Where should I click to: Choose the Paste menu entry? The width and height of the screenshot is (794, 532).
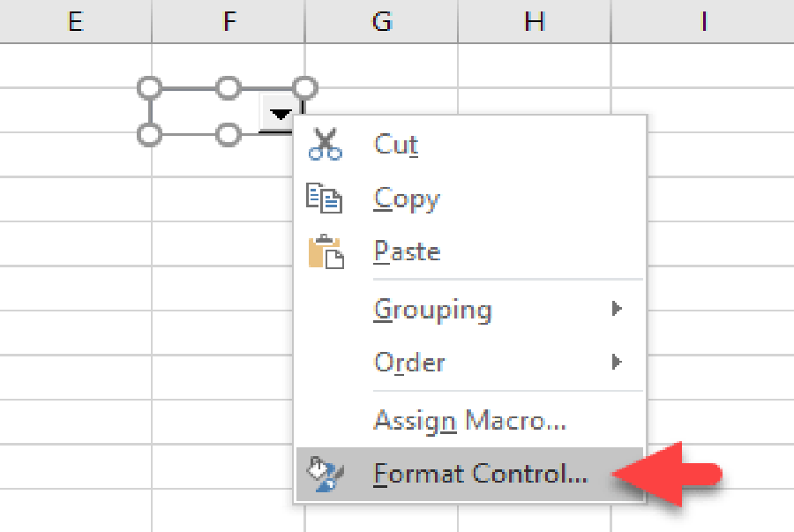click(469, 251)
